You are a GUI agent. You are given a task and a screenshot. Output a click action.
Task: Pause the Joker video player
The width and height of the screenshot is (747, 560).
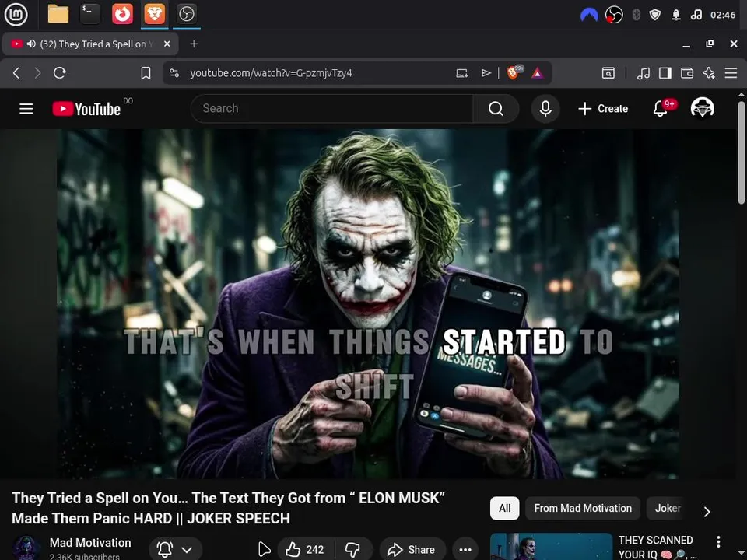point(368,304)
